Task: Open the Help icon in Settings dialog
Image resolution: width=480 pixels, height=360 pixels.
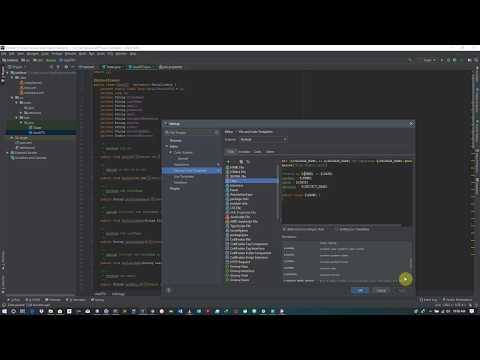Action: (169, 290)
